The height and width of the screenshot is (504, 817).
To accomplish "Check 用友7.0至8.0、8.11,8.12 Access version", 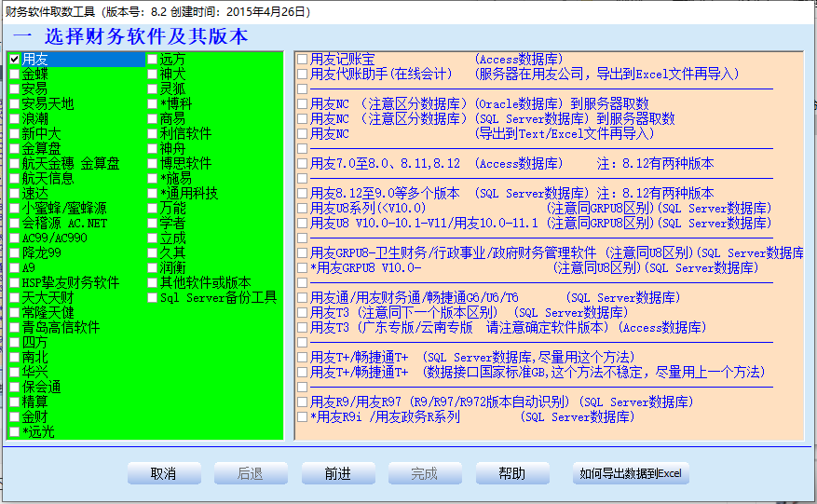I will (x=302, y=164).
